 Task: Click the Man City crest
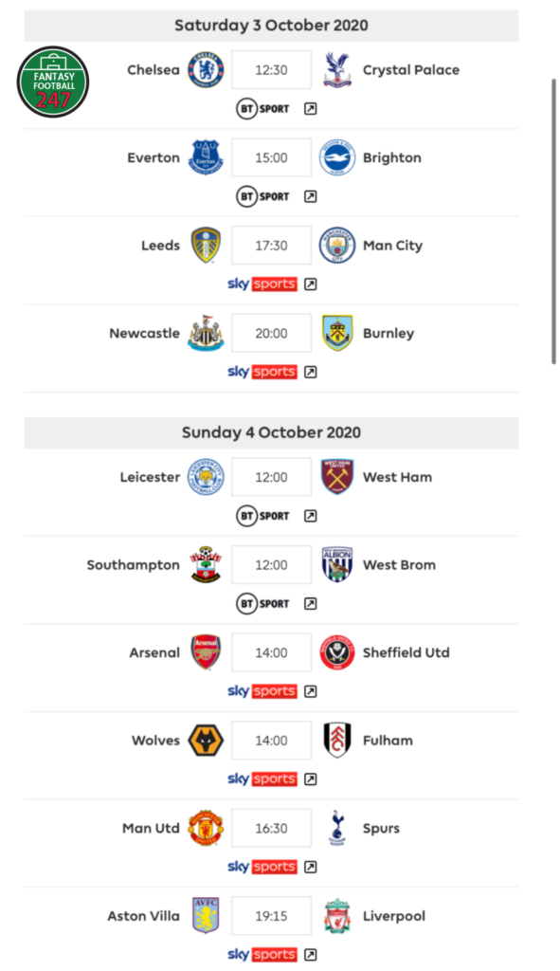(x=336, y=246)
